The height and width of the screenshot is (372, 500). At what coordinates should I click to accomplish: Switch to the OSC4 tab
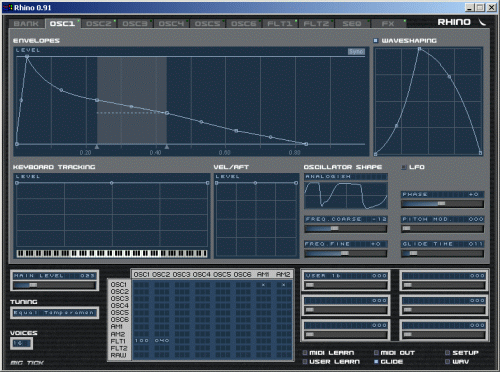point(171,24)
